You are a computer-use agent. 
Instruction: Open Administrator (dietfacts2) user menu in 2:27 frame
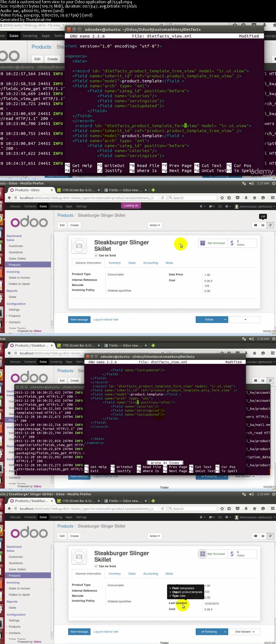255,206
